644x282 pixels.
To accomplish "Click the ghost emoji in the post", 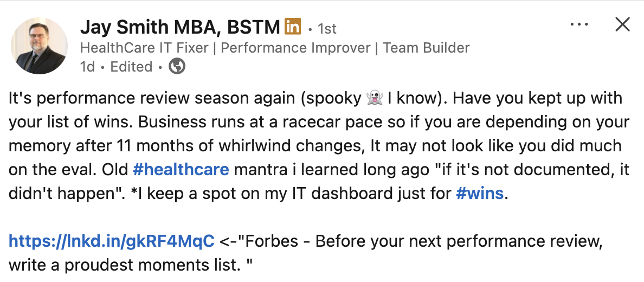I will (x=374, y=99).
